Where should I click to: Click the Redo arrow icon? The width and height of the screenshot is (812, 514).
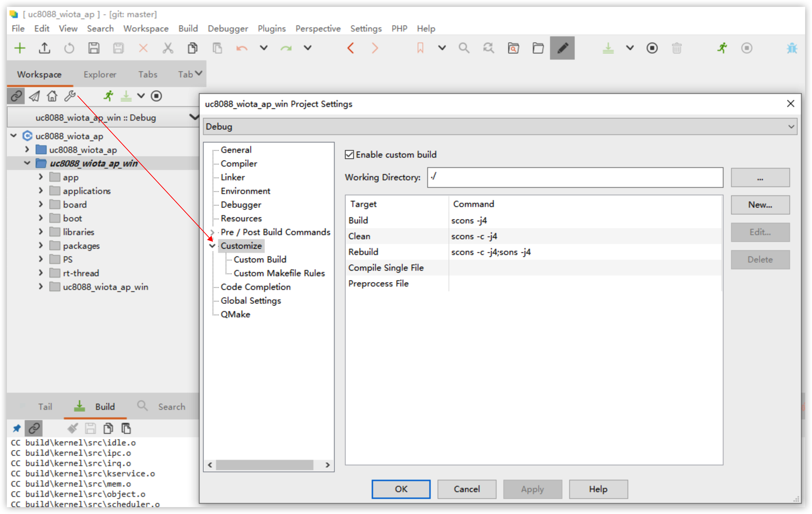pos(286,48)
